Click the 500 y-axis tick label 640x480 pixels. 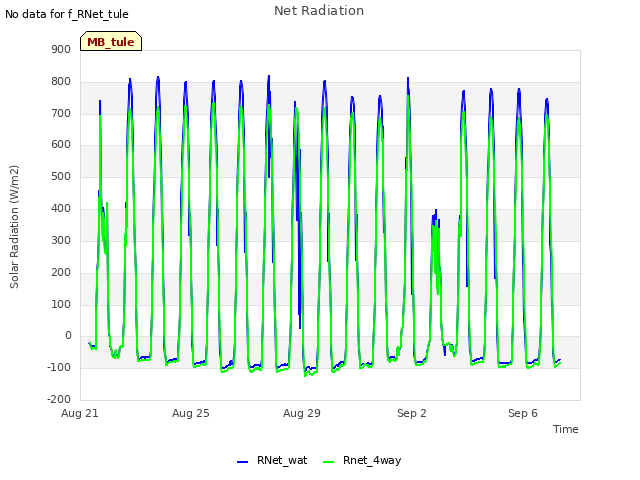[61, 176]
